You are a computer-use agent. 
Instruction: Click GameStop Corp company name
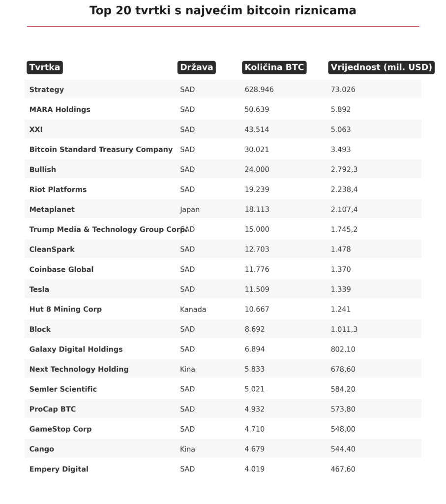pyautogui.click(x=60, y=429)
